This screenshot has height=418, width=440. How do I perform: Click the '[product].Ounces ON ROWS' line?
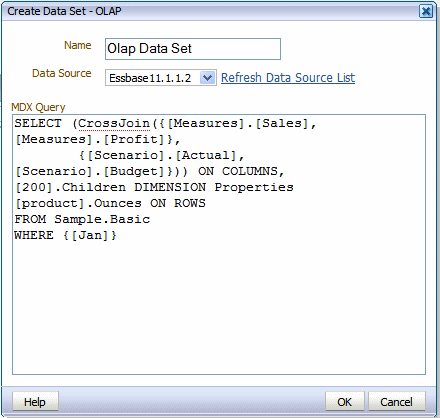click(x=110, y=203)
